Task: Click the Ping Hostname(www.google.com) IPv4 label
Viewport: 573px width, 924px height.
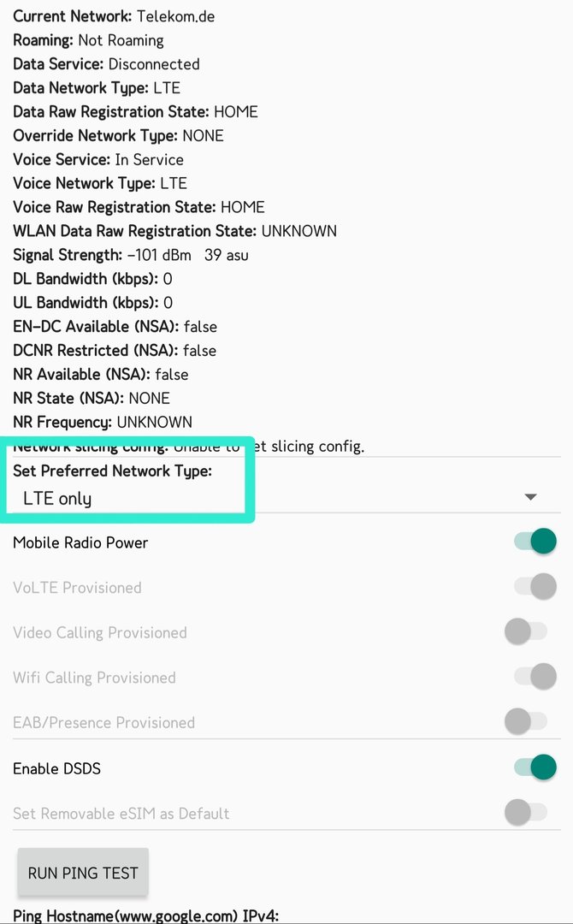Action: pyautogui.click(x=145, y=915)
